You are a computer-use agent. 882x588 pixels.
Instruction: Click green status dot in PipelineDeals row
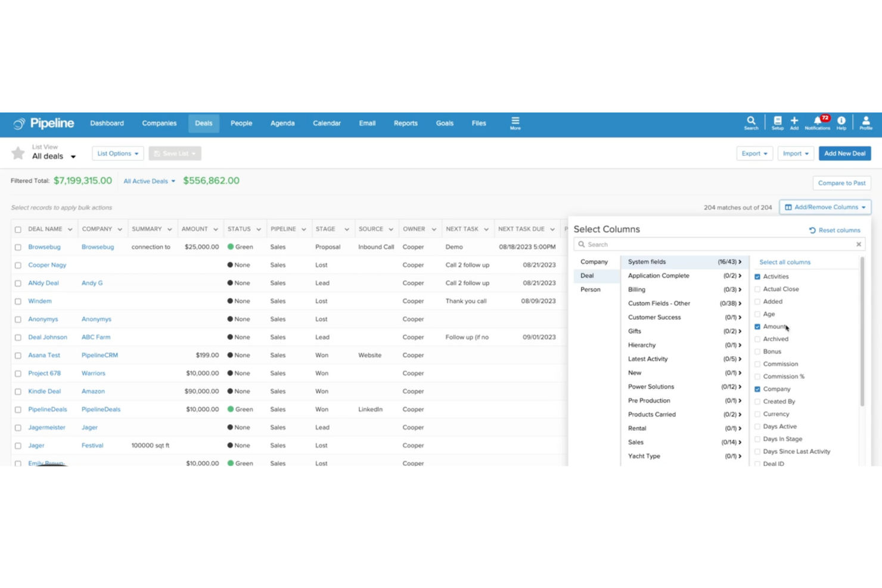pyautogui.click(x=231, y=409)
